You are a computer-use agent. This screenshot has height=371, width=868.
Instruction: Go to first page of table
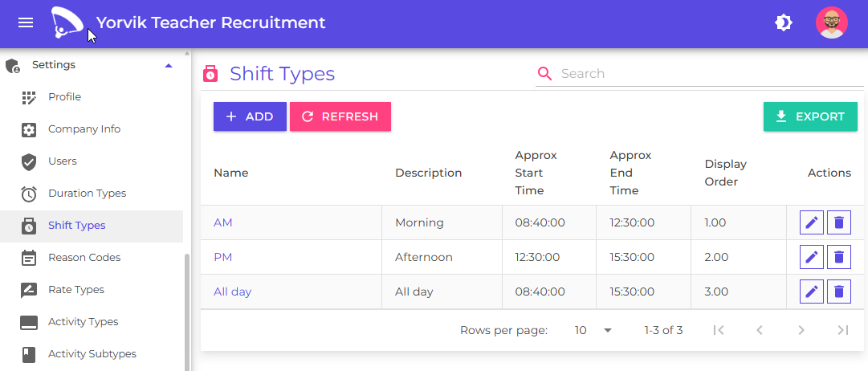click(x=719, y=331)
